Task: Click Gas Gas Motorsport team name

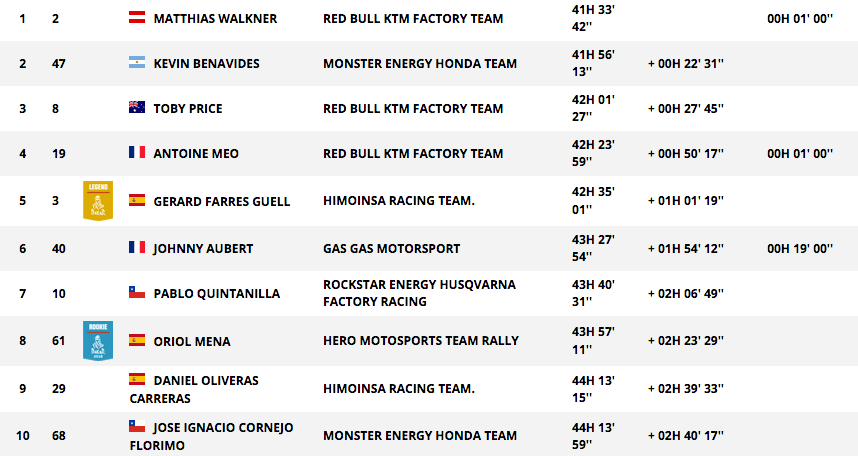Action: point(391,249)
